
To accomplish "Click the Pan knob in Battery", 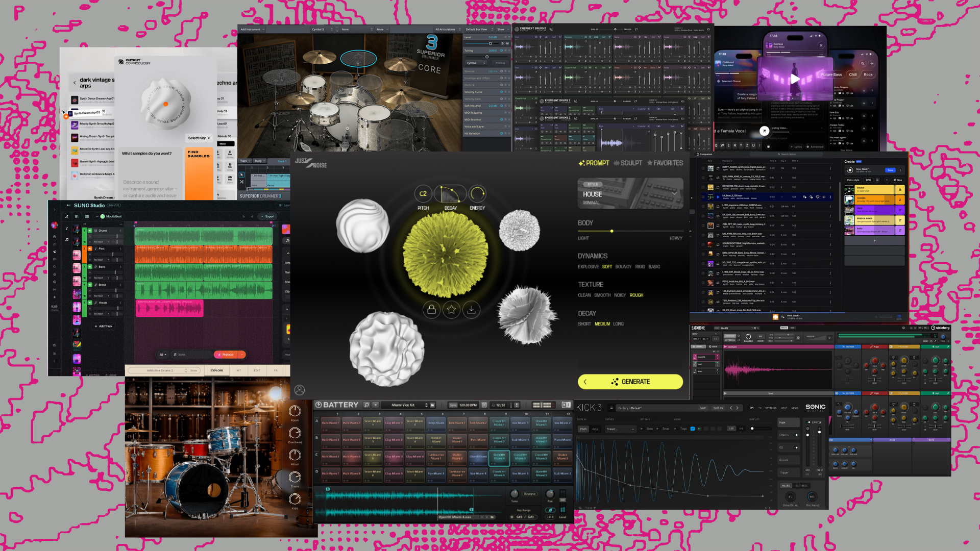I will tap(550, 493).
